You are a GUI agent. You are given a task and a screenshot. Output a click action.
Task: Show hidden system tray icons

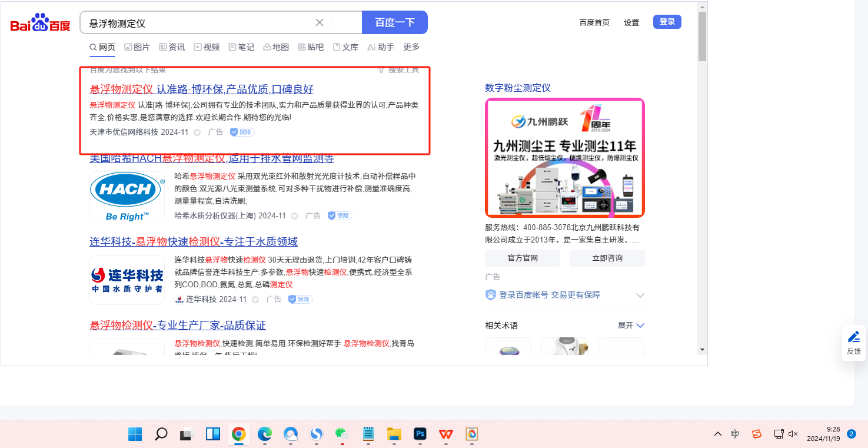717,434
